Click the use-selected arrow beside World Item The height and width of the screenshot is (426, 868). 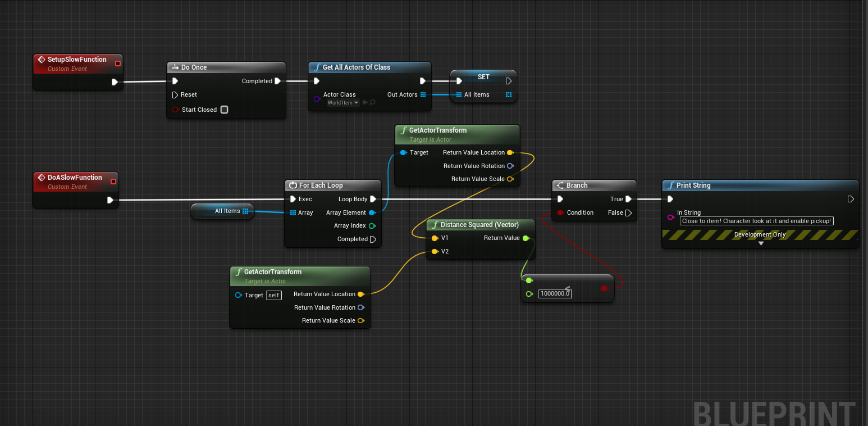[365, 102]
